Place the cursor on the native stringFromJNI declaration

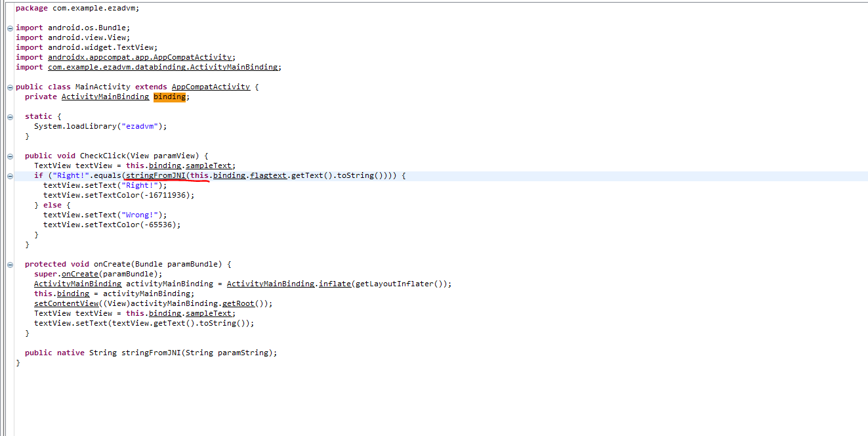tap(151, 353)
